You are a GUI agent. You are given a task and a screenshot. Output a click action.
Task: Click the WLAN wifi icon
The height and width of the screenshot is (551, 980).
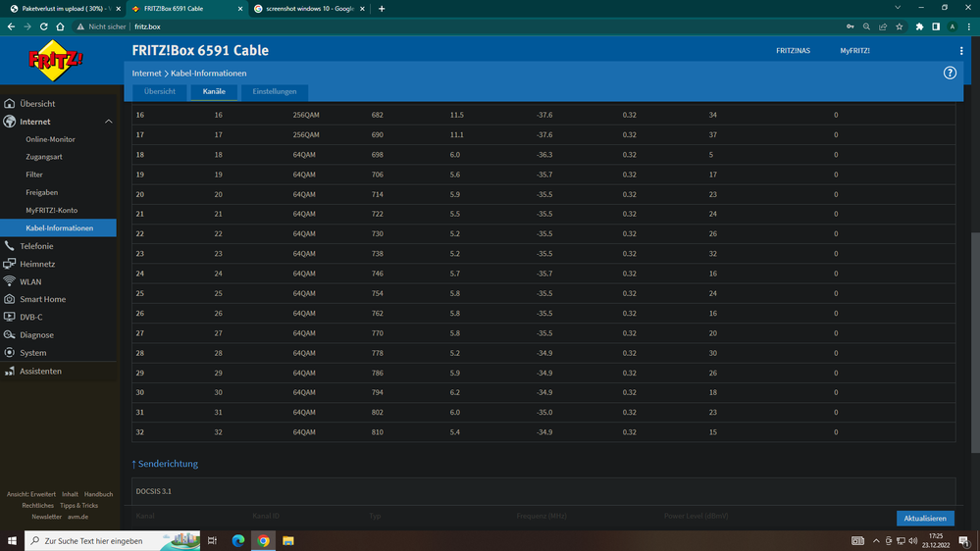[x=10, y=281]
